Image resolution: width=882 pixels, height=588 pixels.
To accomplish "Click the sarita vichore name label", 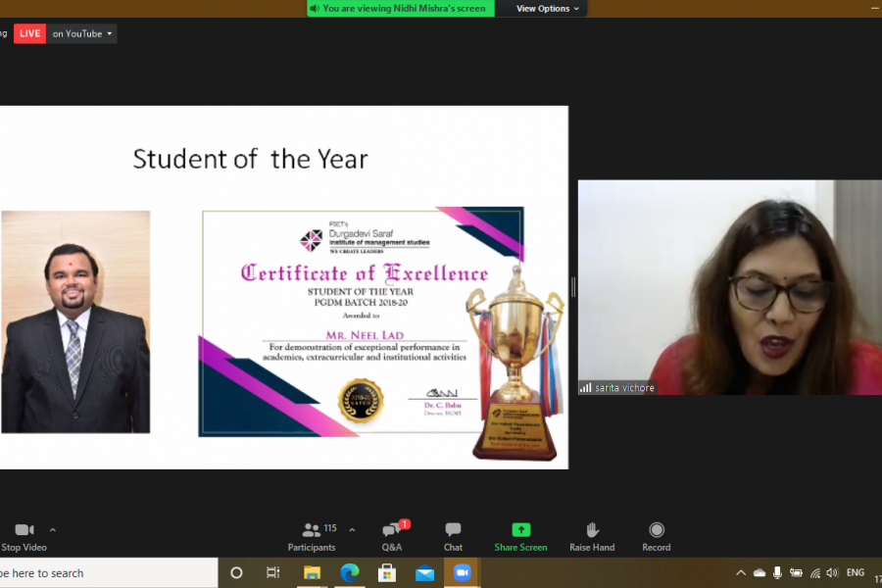I will [624, 388].
